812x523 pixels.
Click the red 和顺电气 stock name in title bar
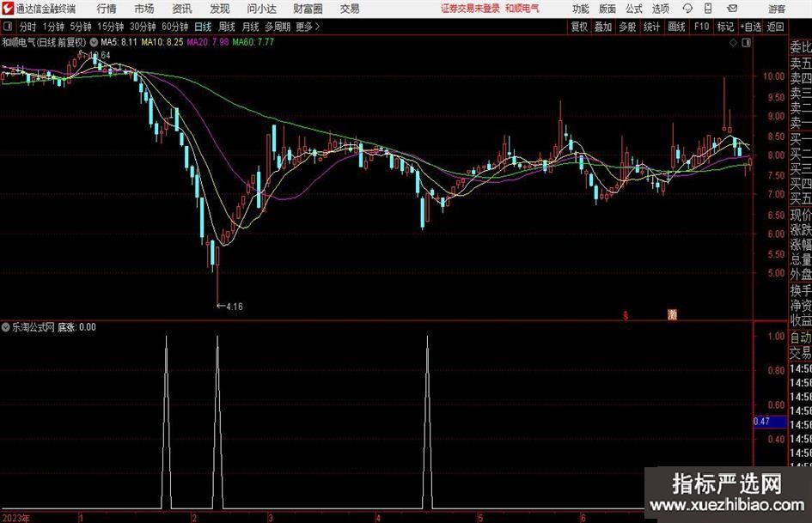click(x=522, y=9)
